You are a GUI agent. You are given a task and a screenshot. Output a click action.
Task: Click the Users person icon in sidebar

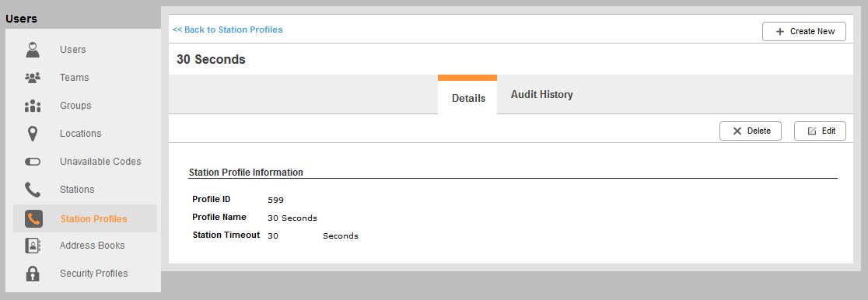33,49
